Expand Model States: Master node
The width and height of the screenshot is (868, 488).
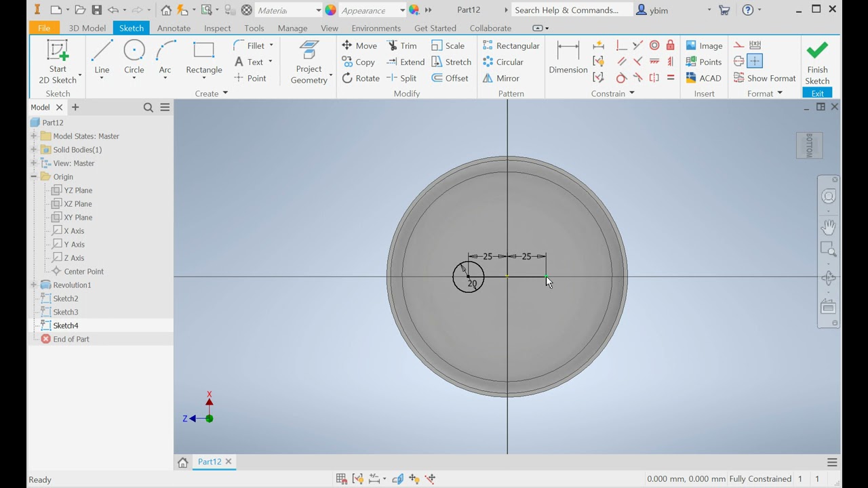(34, 136)
